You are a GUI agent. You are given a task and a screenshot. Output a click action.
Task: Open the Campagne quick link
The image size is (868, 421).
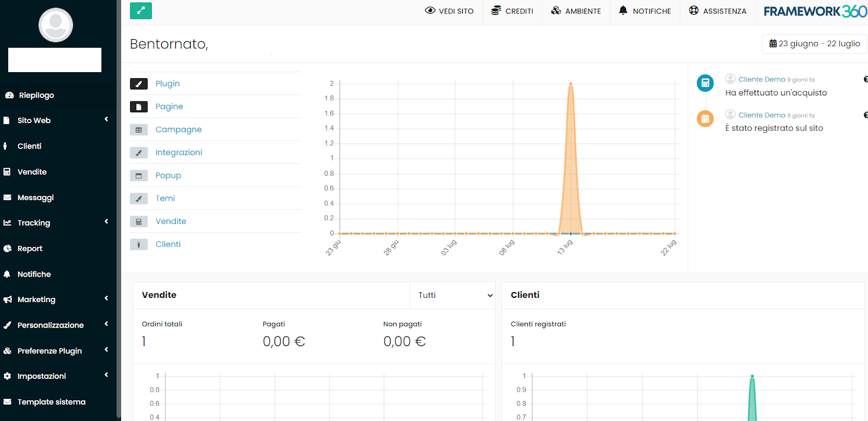point(178,129)
